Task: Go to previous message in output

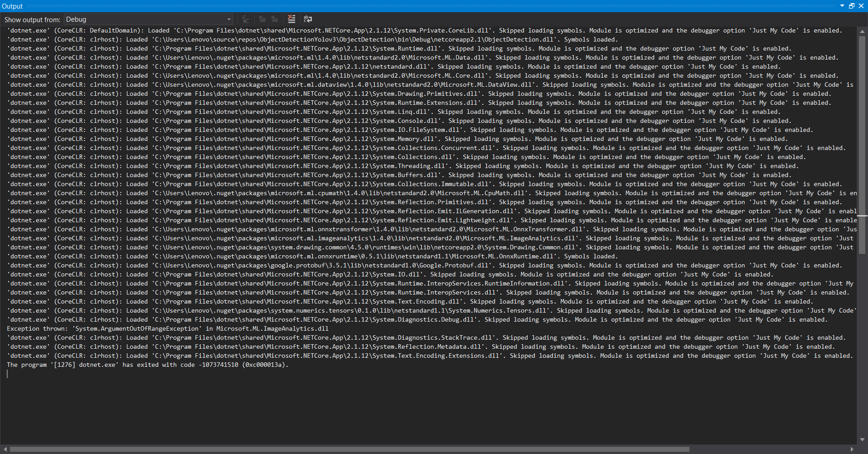Action: (262, 19)
